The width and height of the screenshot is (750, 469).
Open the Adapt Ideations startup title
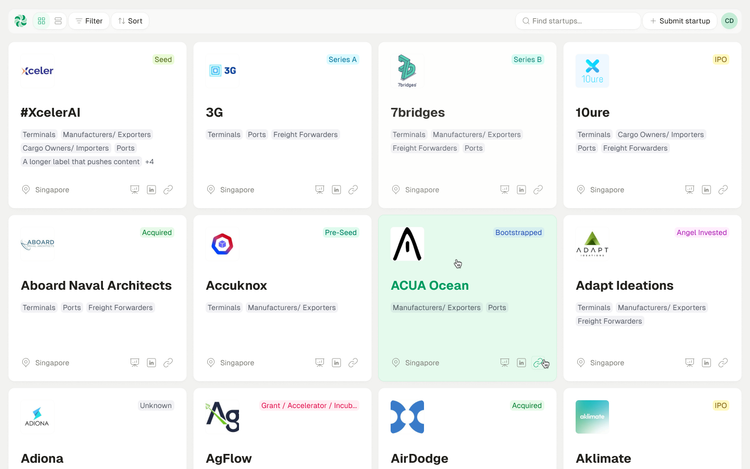pyautogui.click(x=624, y=285)
